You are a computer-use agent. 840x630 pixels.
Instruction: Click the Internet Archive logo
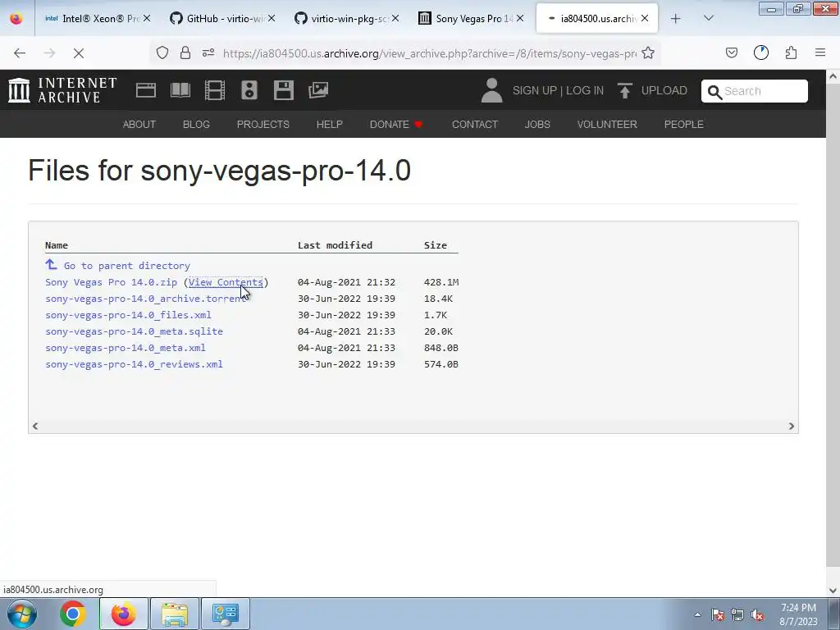tap(62, 90)
